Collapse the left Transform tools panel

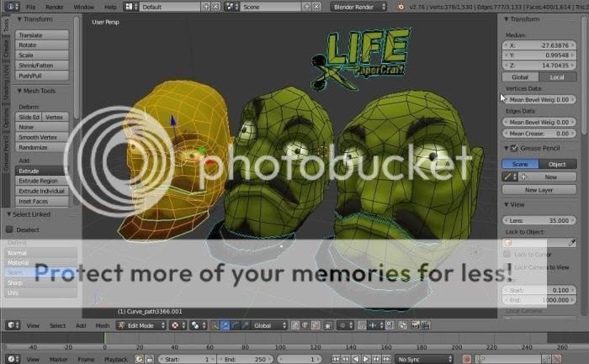click(19, 19)
